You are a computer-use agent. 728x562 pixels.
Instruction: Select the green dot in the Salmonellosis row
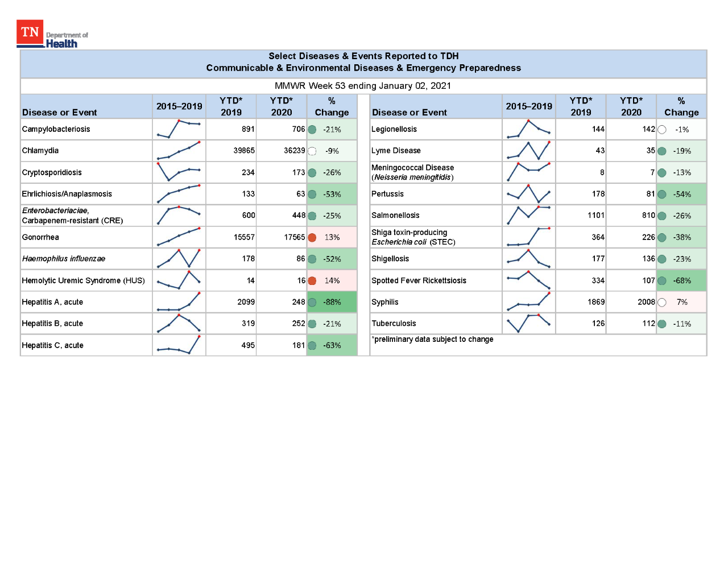662,216
